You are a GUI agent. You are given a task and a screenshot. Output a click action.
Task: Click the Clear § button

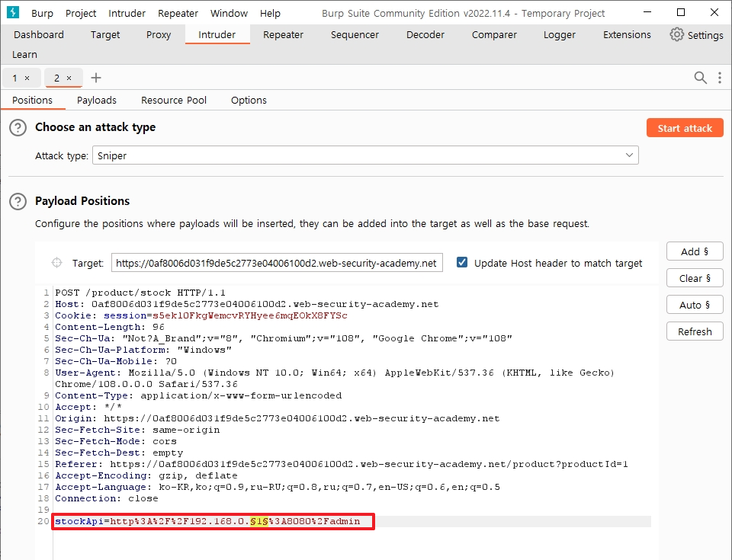coord(695,278)
